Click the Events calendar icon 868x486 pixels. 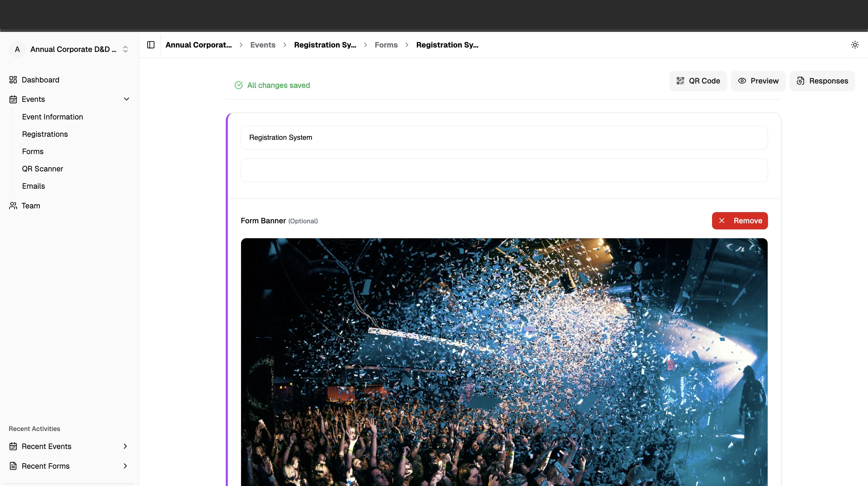click(13, 99)
